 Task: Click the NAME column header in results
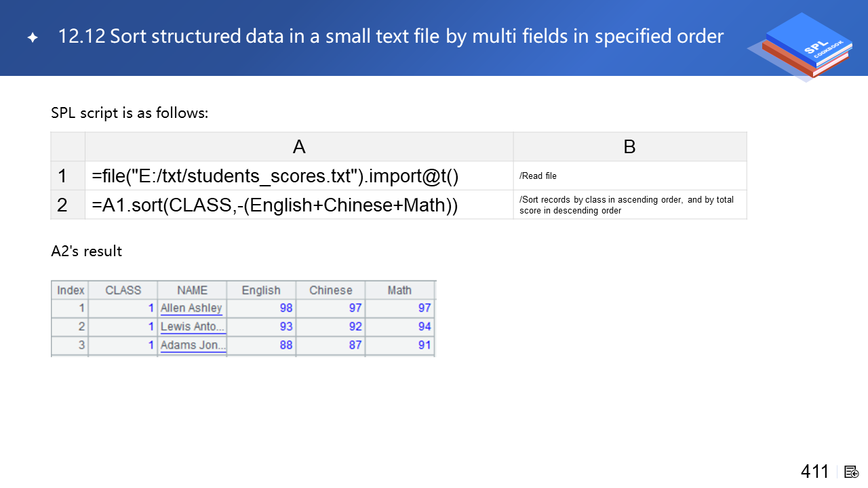[192, 290]
